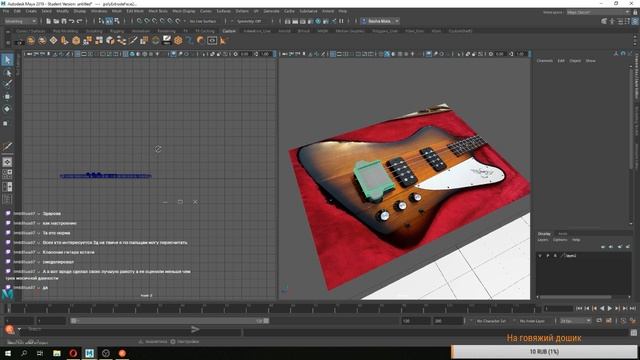
Task: Open the user account dropdown
Action: [x=380, y=21]
